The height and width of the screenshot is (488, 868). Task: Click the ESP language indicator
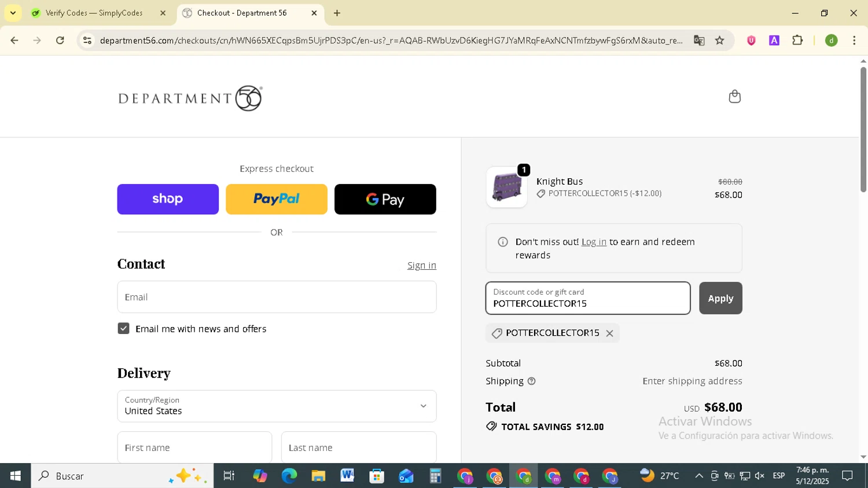pyautogui.click(x=778, y=476)
